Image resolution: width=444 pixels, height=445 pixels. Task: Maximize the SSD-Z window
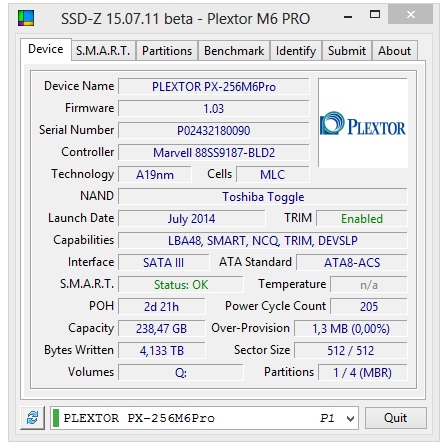coord(375,15)
